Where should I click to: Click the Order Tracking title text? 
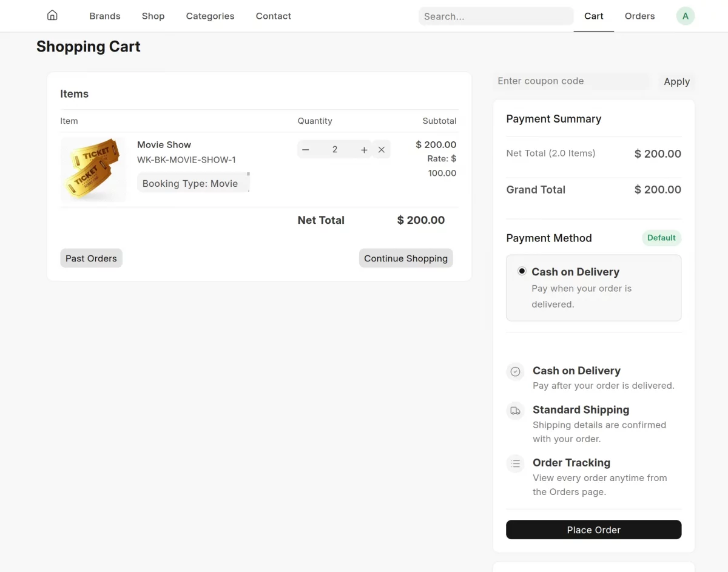click(x=571, y=462)
